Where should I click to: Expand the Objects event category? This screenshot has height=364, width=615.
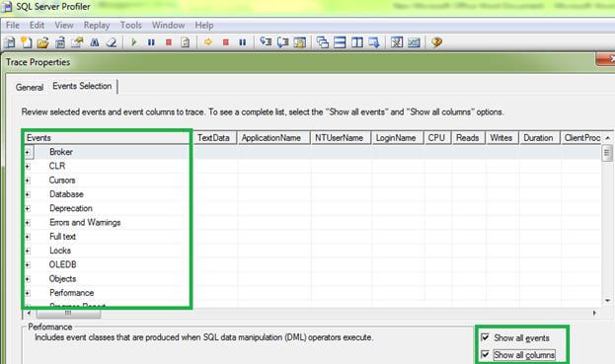pyautogui.click(x=28, y=279)
